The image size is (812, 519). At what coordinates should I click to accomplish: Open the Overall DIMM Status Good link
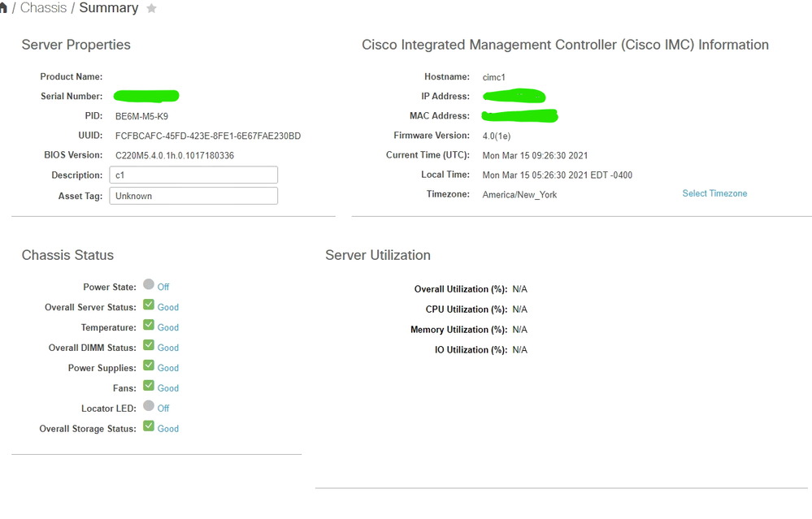coord(167,348)
